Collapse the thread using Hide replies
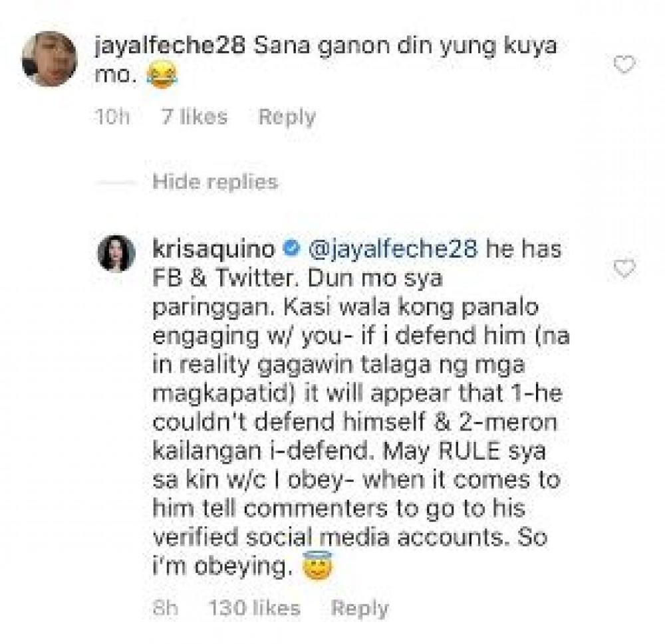Viewport: 665px width, 644px height. [215, 182]
